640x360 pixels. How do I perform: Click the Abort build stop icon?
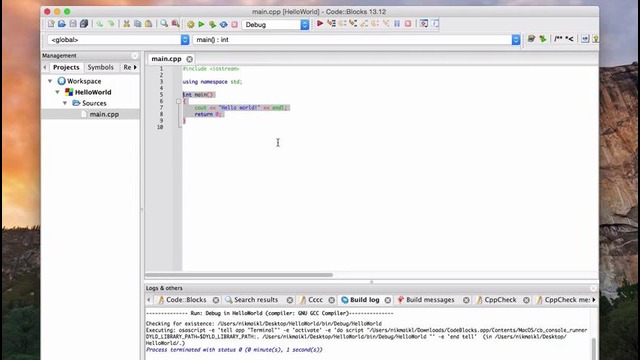234,24
